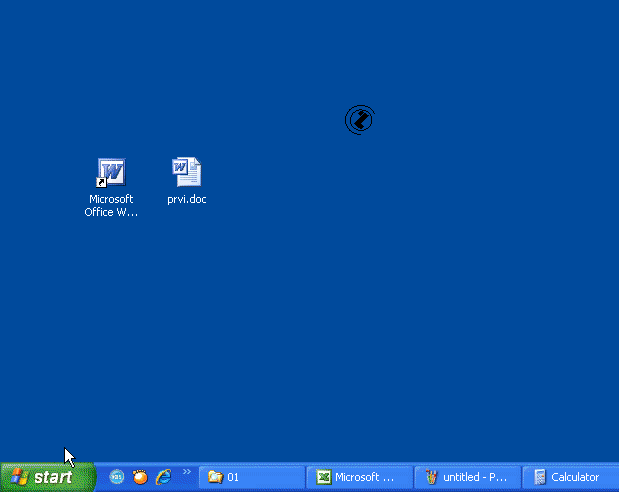Switch to the 01 folder taskbar button
This screenshot has width=619, height=492.
pos(252,477)
